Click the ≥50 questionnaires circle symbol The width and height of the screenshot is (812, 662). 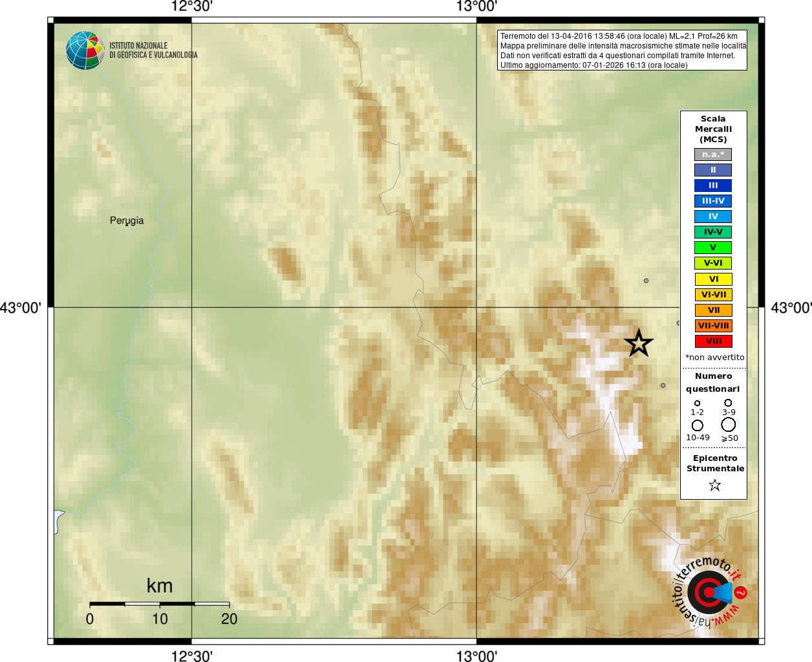[728, 425]
